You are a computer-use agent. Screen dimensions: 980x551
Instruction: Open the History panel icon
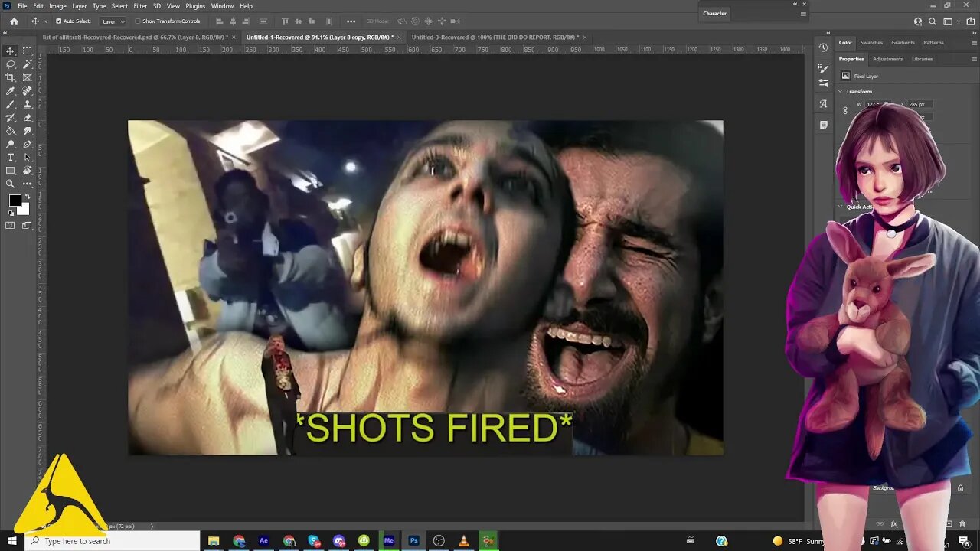click(823, 47)
